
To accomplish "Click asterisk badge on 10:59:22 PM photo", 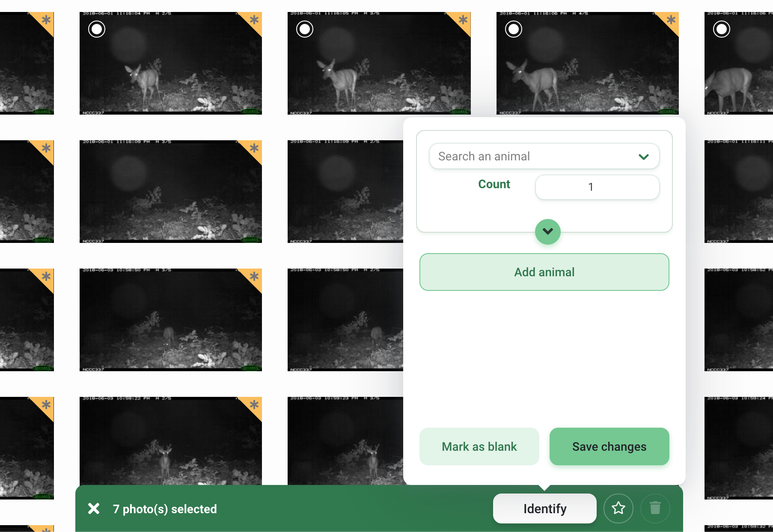I will click(253, 405).
